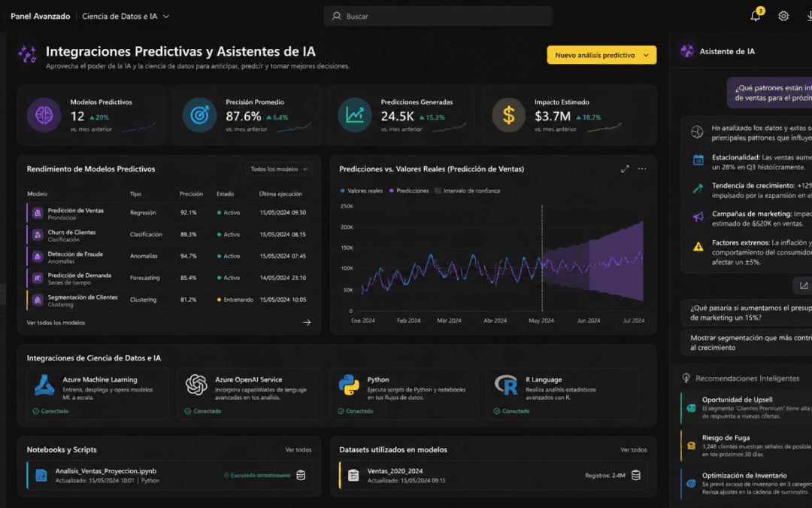Go to Panel Avanzado
812x508 pixels.
click(x=41, y=16)
